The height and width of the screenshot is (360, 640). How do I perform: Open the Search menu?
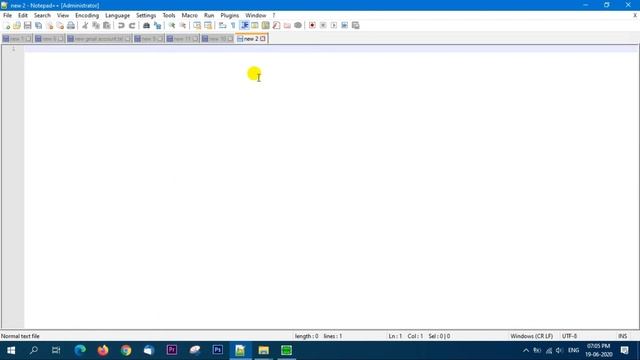tap(42, 15)
